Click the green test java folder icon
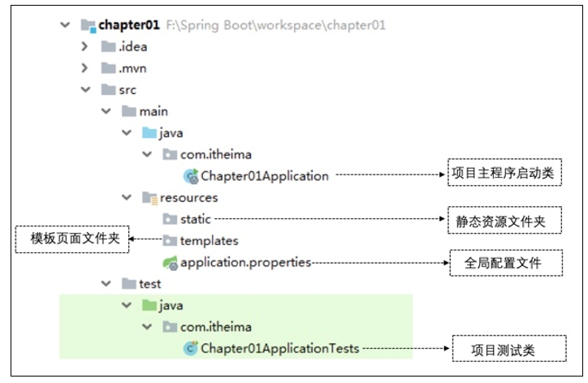588x383 pixels. (149, 305)
